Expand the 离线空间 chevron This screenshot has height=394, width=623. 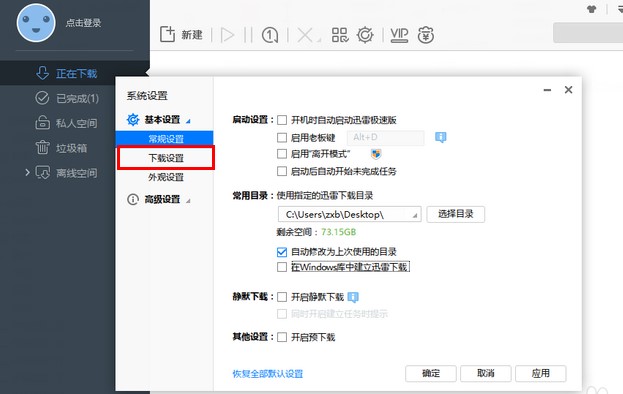pos(27,173)
